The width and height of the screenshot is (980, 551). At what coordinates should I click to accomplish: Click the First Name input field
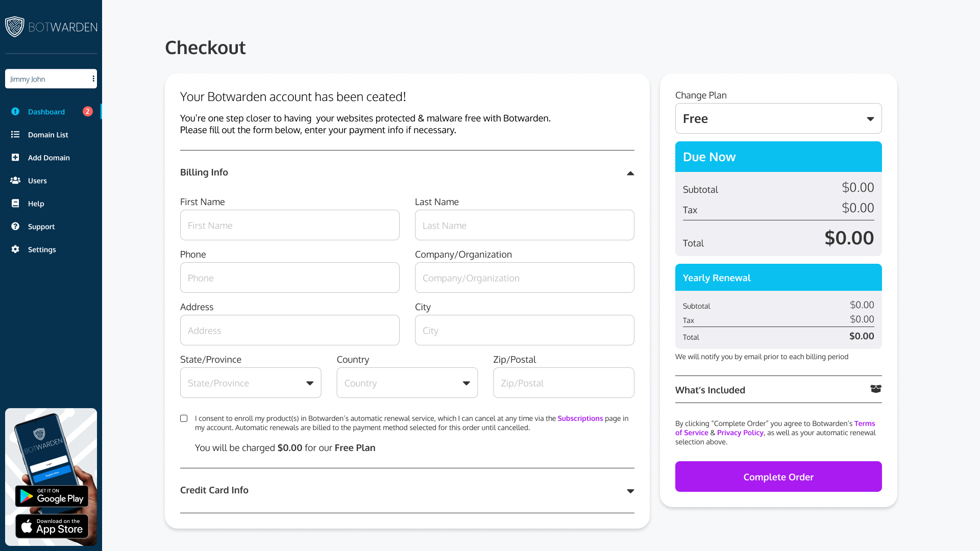tap(289, 226)
